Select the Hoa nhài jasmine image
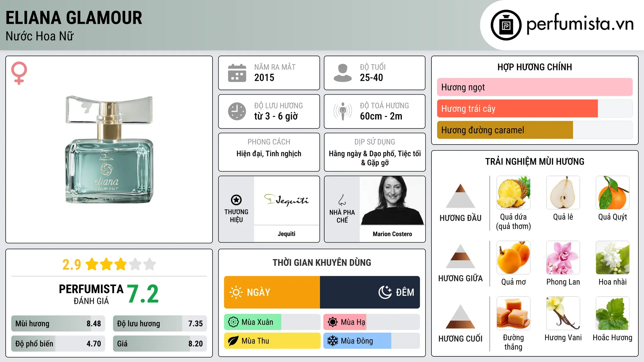This screenshot has width=644, height=362. point(613,258)
